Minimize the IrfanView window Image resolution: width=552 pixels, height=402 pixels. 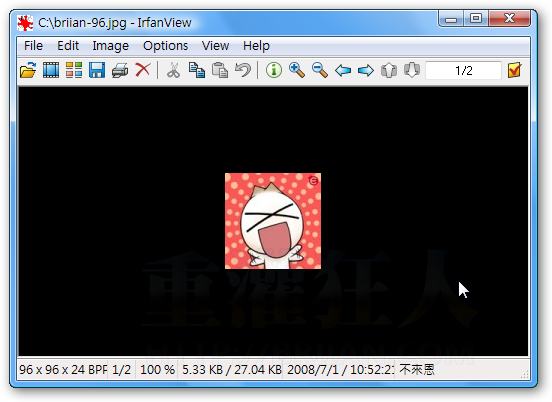451,19
